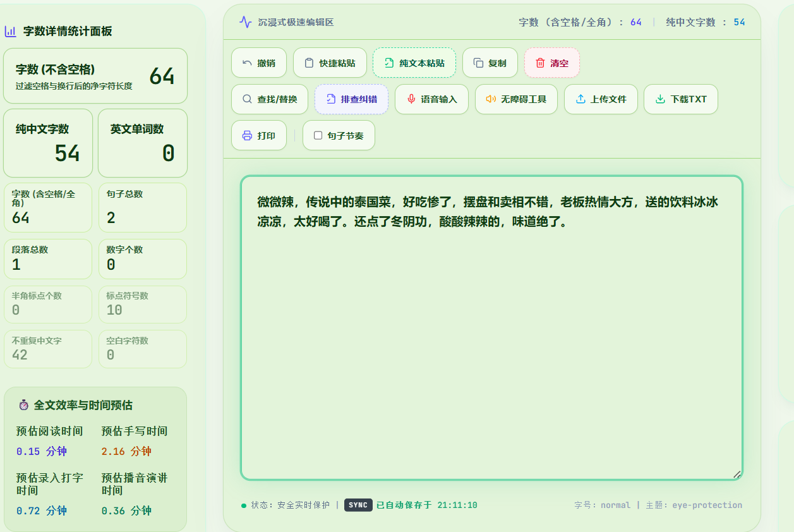Click the 纯文本粘贴 button text

tap(422, 63)
